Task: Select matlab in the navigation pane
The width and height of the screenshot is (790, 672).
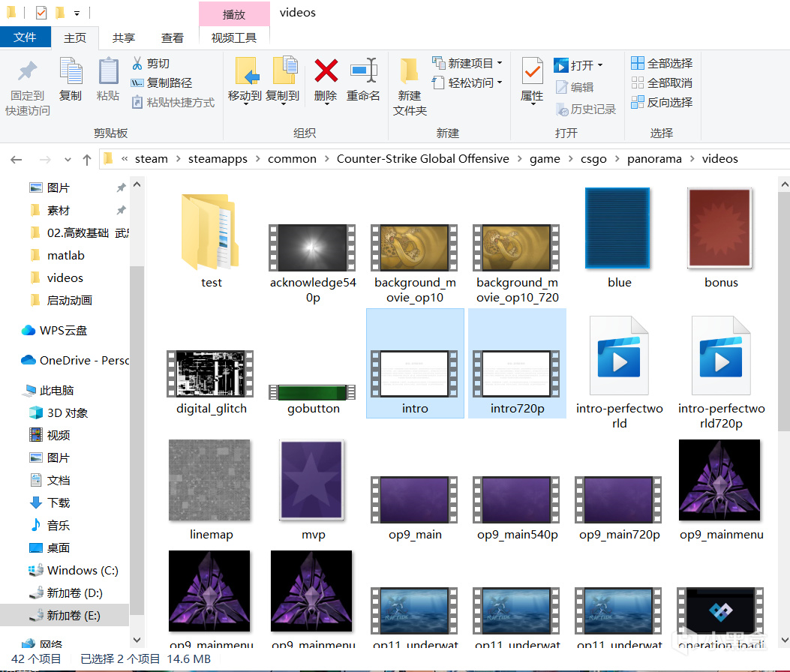Action: pyautogui.click(x=65, y=256)
